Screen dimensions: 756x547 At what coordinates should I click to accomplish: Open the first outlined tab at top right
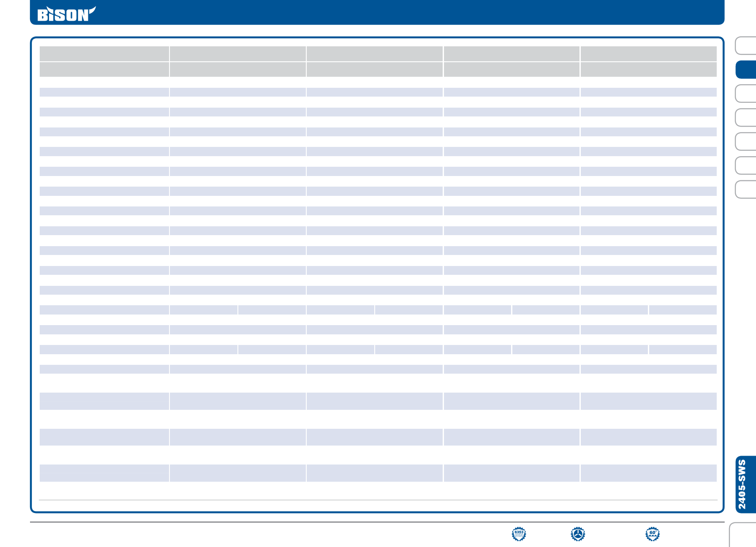click(746, 46)
